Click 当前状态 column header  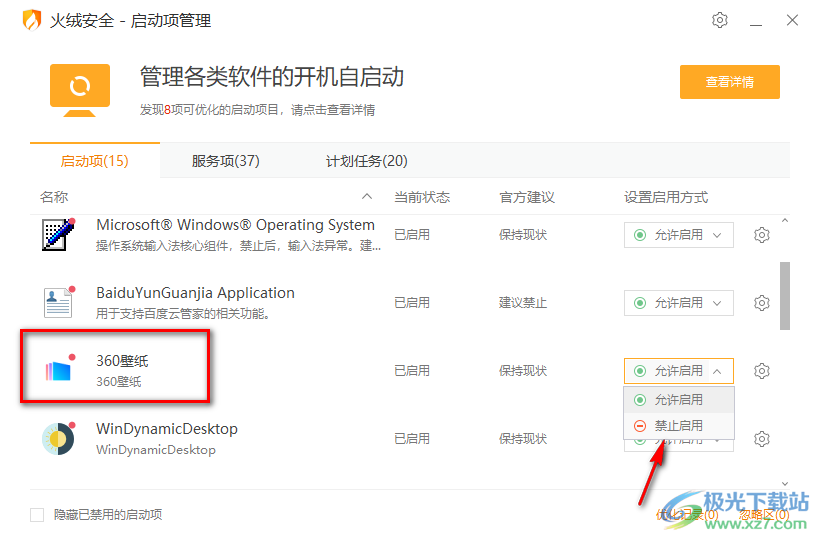[422, 197]
